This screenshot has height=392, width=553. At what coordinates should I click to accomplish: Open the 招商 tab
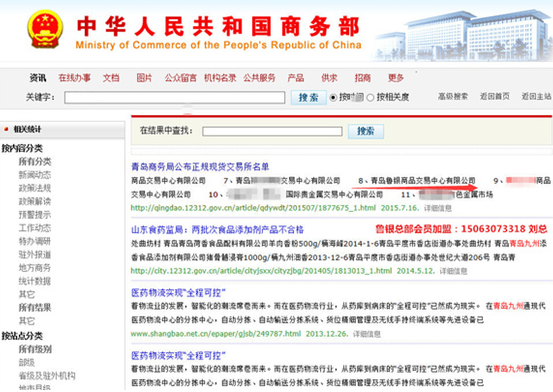[363, 78]
